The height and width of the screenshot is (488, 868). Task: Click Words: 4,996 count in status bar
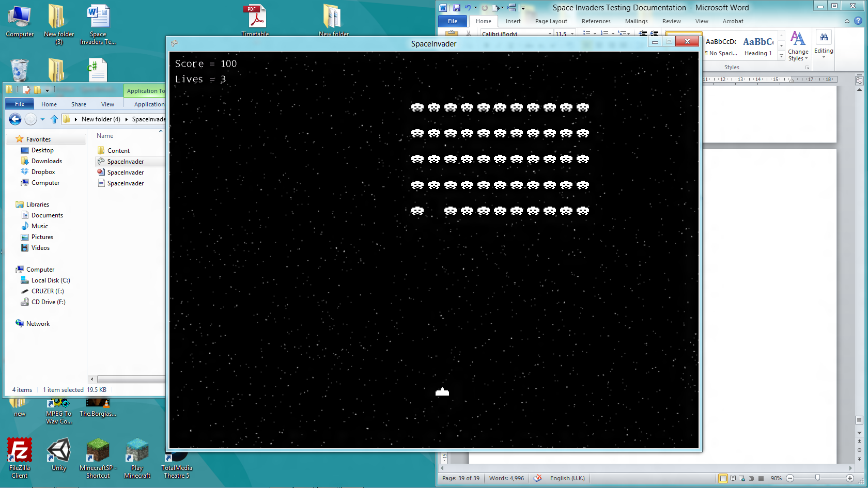point(506,478)
